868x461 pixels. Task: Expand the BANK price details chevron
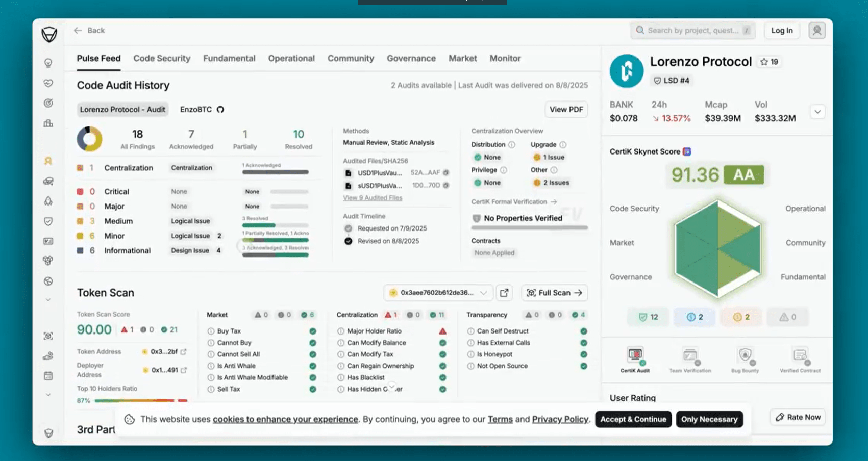click(817, 112)
